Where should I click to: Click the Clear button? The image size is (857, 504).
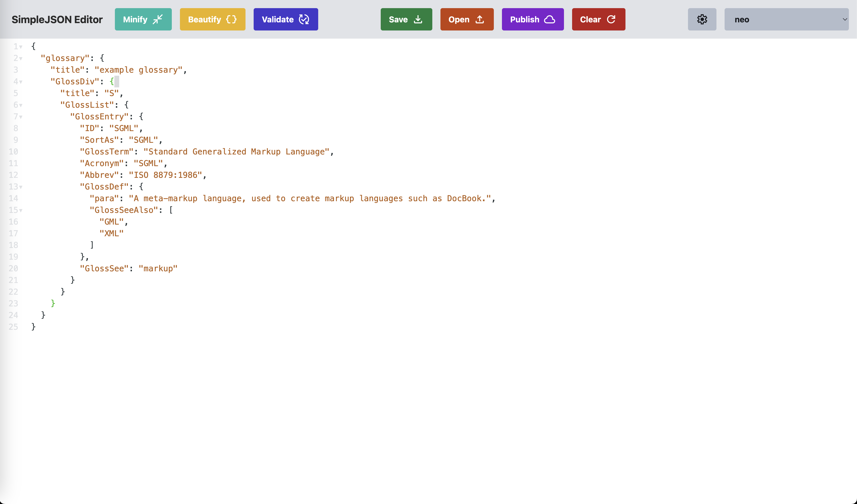tap(599, 19)
